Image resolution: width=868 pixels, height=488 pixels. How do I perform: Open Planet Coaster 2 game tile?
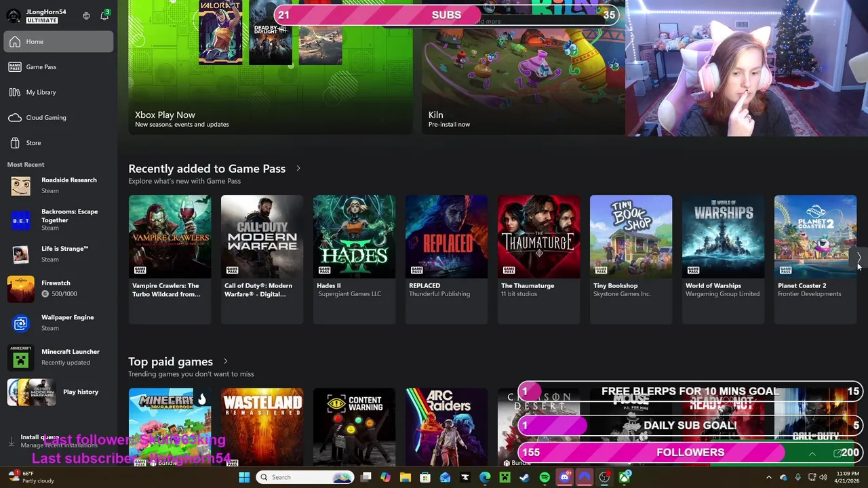[815, 259]
